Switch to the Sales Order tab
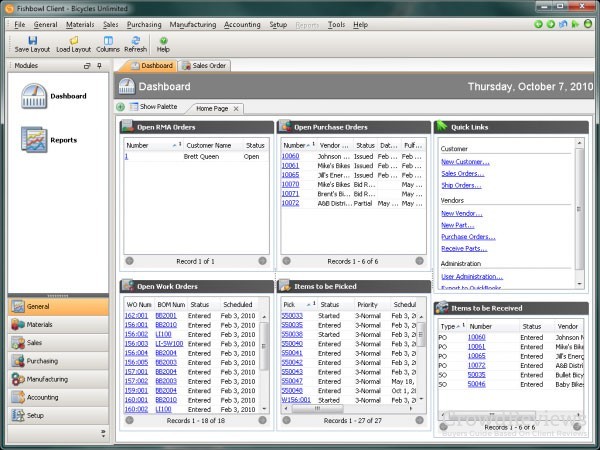This screenshot has height=450, width=600. [x=204, y=66]
